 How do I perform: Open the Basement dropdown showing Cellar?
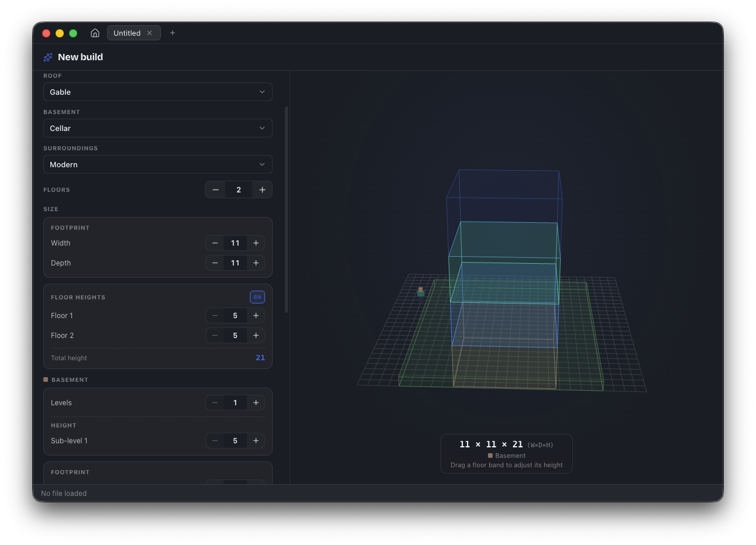click(158, 128)
